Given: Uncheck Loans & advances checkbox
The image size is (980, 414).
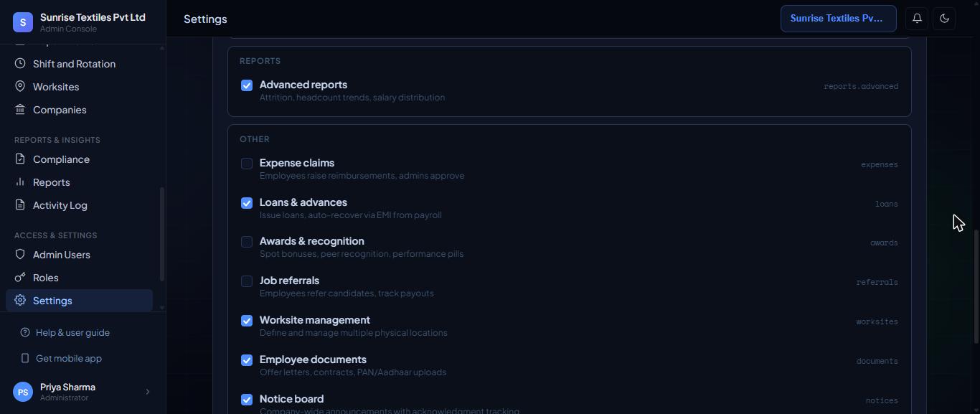Looking at the screenshot, I should pyautogui.click(x=247, y=203).
